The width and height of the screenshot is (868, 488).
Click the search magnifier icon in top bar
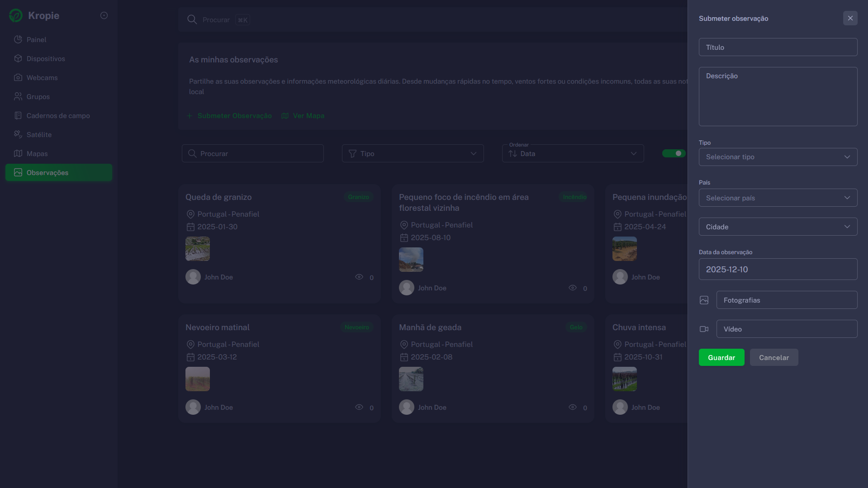pyautogui.click(x=192, y=20)
